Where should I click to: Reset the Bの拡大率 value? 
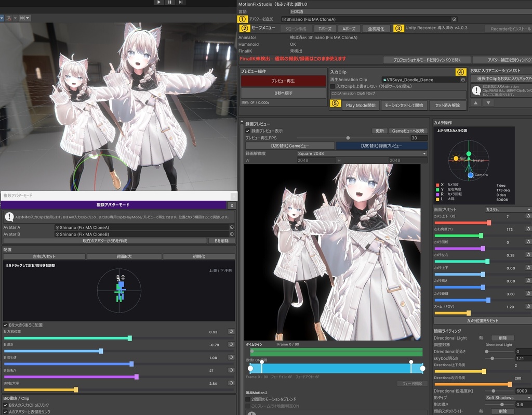pyautogui.click(x=231, y=383)
